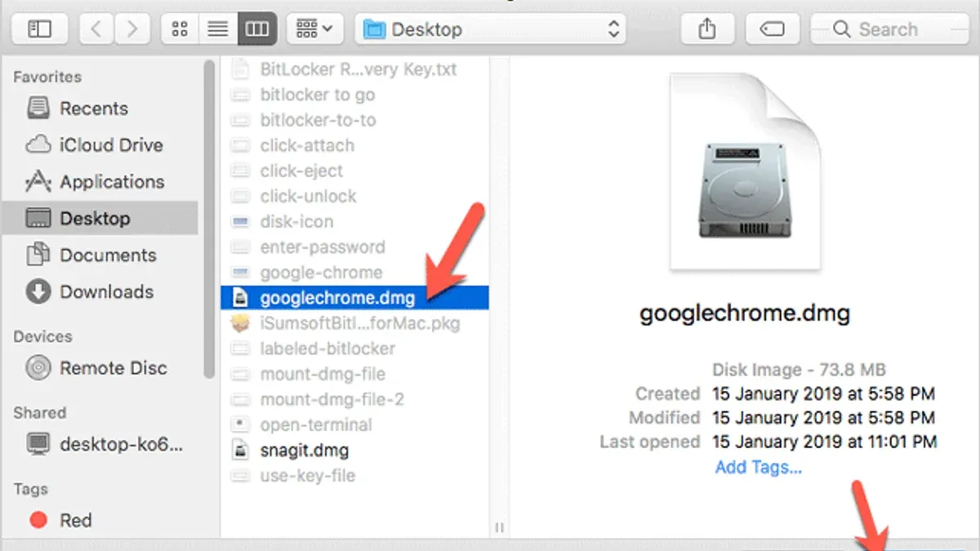Go back with the left chevron

click(96, 29)
